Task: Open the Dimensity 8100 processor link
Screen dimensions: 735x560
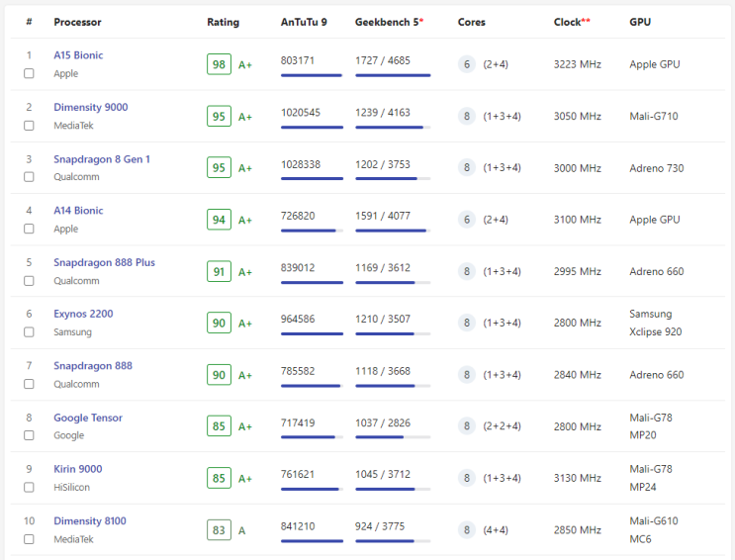Action: [x=90, y=521]
